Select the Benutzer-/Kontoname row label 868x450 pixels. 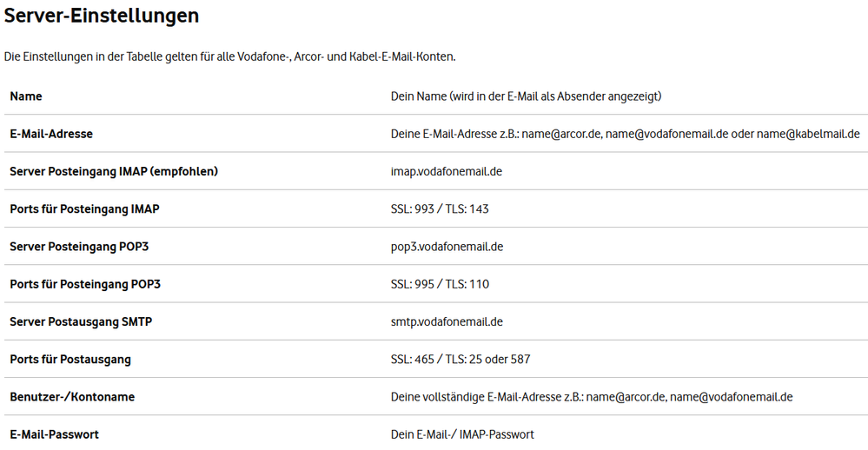pyautogui.click(x=72, y=397)
